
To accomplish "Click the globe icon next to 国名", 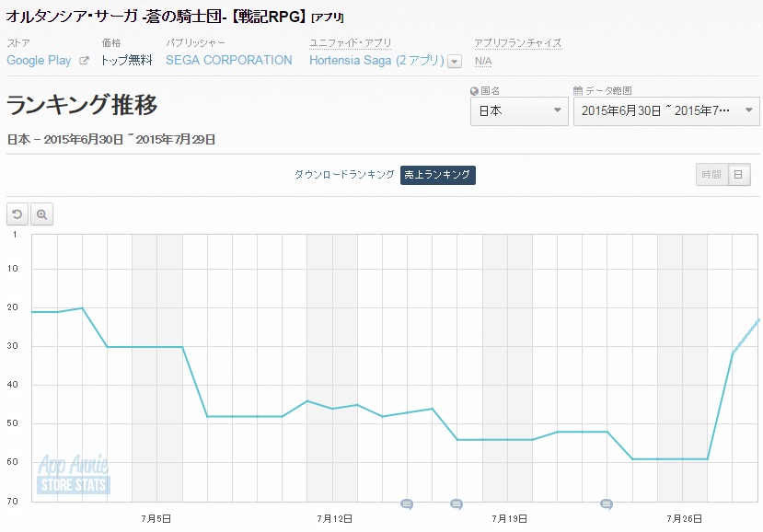I will pyautogui.click(x=474, y=91).
